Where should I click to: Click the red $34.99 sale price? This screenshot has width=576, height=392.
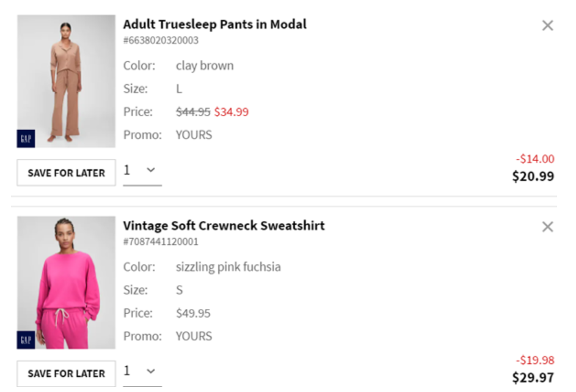231,112
